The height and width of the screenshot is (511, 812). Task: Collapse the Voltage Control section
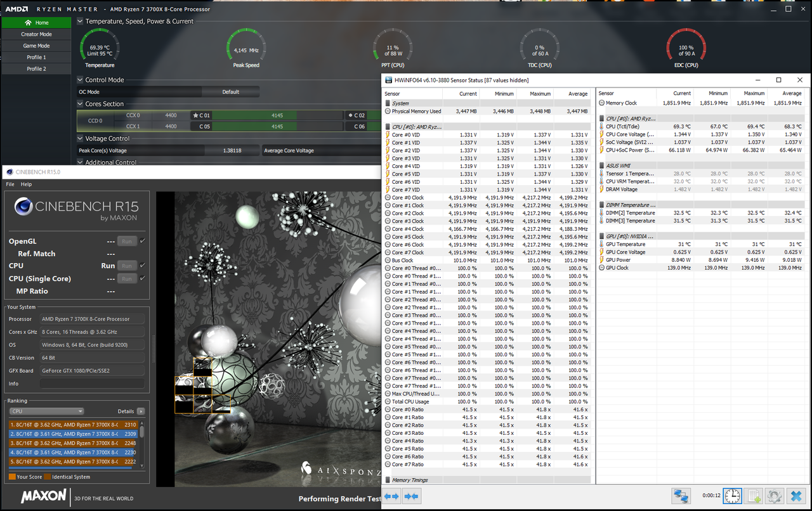(x=80, y=138)
